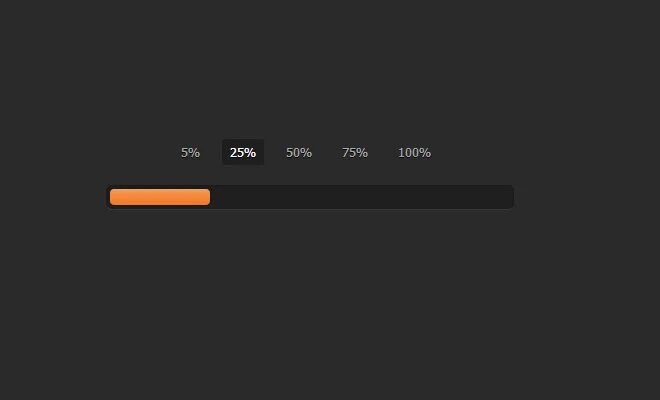Image resolution: width=660 pixels, height=400 pixels.
Task: Click the digit 5 in 5% label
Action: point(184,152)
